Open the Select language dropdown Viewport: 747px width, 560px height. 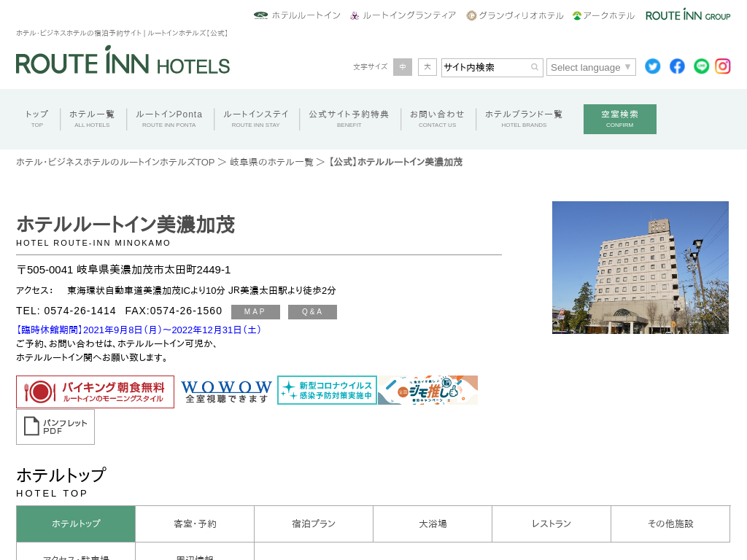coord(591,68)
